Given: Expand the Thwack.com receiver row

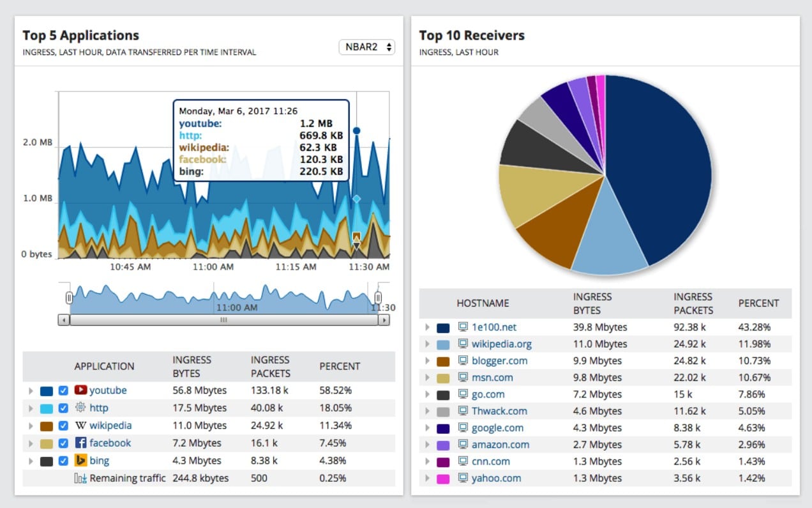Looking at the screenshot, I should [x=427, y=411].
